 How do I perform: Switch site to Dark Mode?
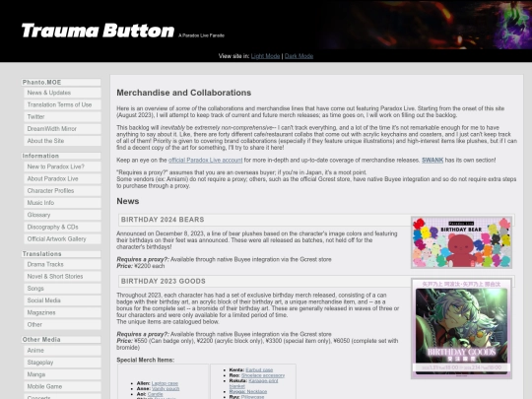tap(299, 56)
